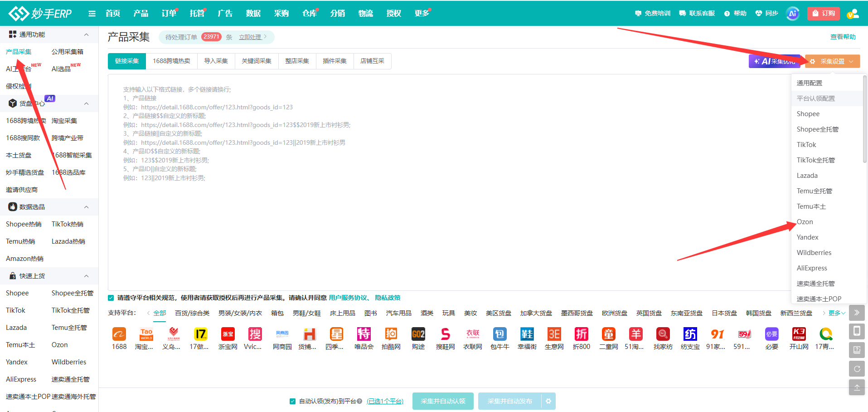Open Wildberries in the left sidebar
Screen dimensions: 868x412
(x=69, y=362)
